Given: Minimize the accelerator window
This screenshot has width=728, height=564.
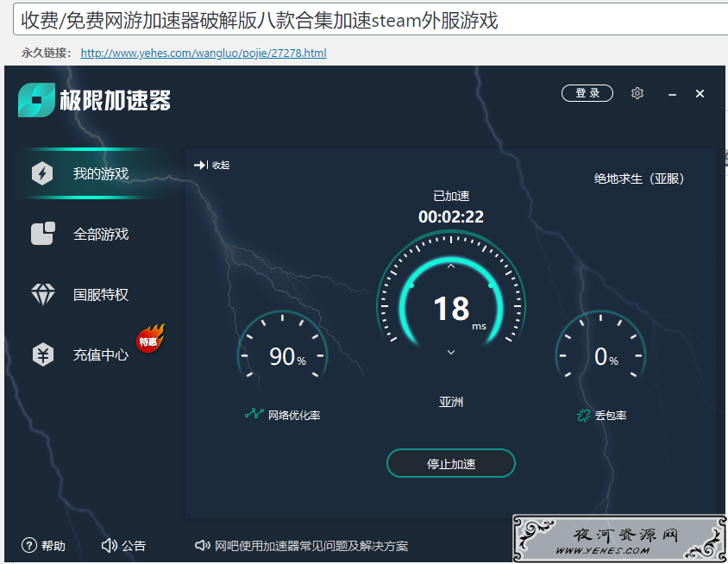Looking at the screenshot, I should pyautogui.click(x=672, y=94).
